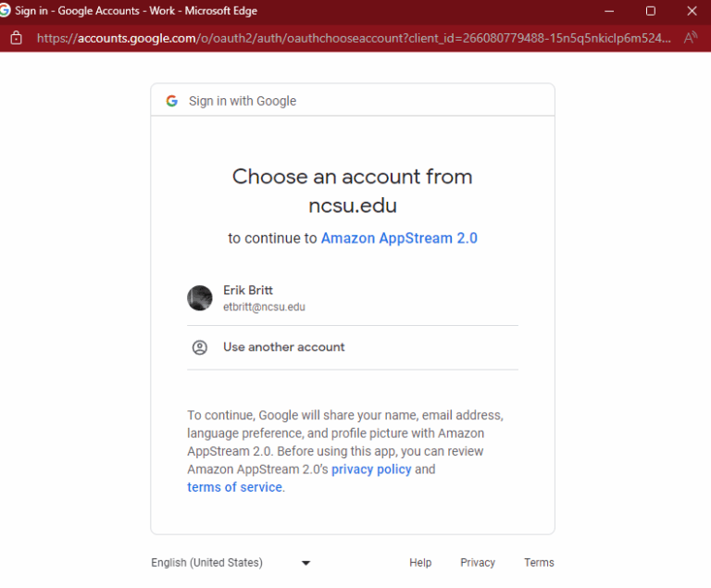Click the Google G logo in the sign-in header

pos(171,101)
